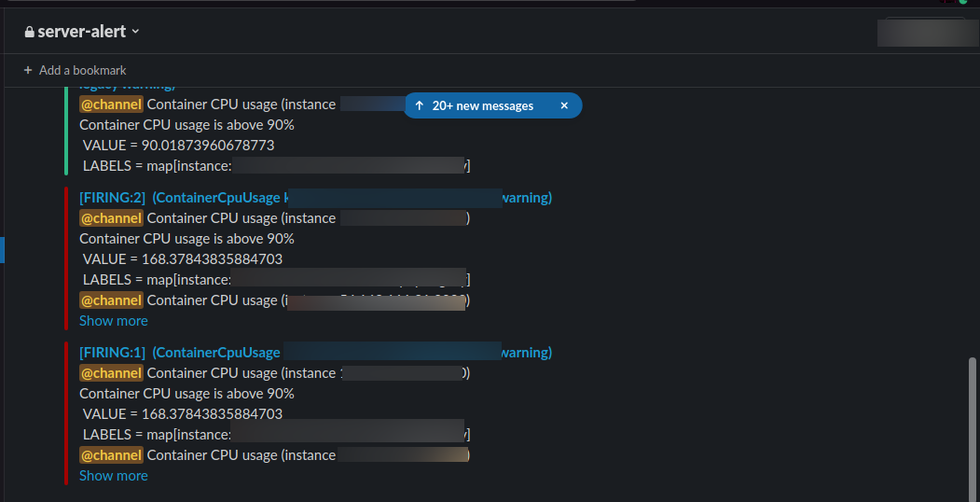
Task: Click the first @channel mention in FIRING:2 alert
Action: [x=111, y=217]
